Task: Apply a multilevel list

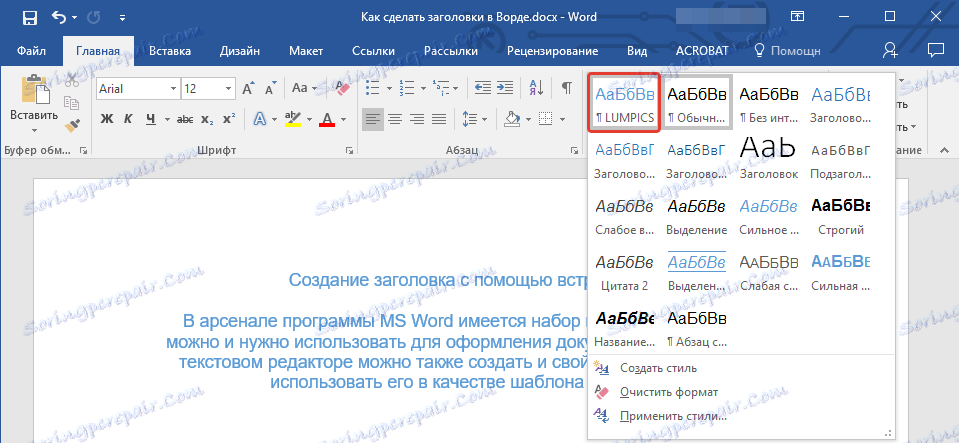Action: coord(440,88)
